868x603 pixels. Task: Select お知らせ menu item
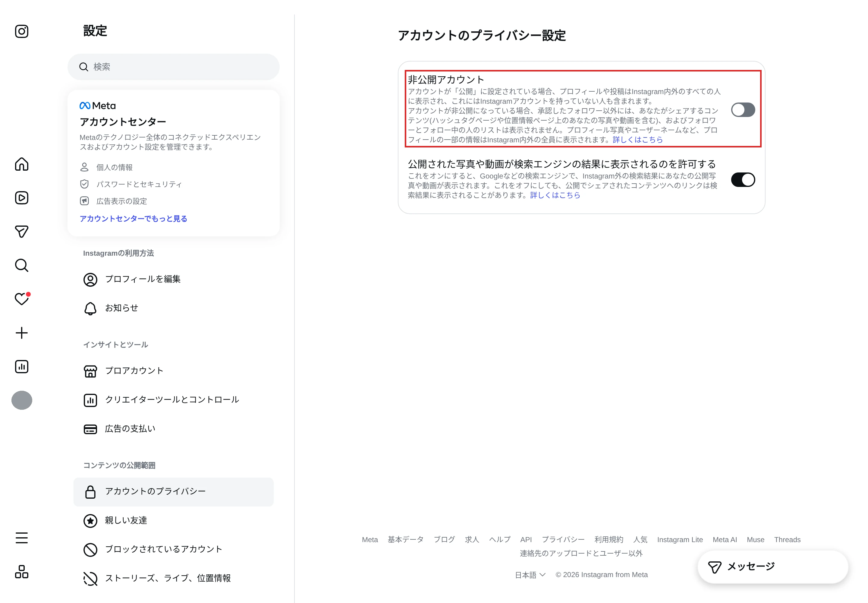[173, 308]
